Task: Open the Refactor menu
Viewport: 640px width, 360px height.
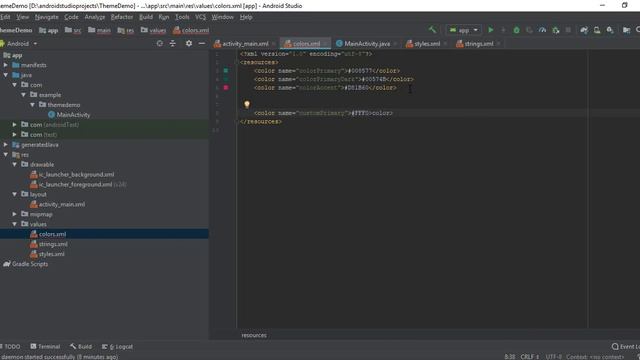Action: (122, 17)
